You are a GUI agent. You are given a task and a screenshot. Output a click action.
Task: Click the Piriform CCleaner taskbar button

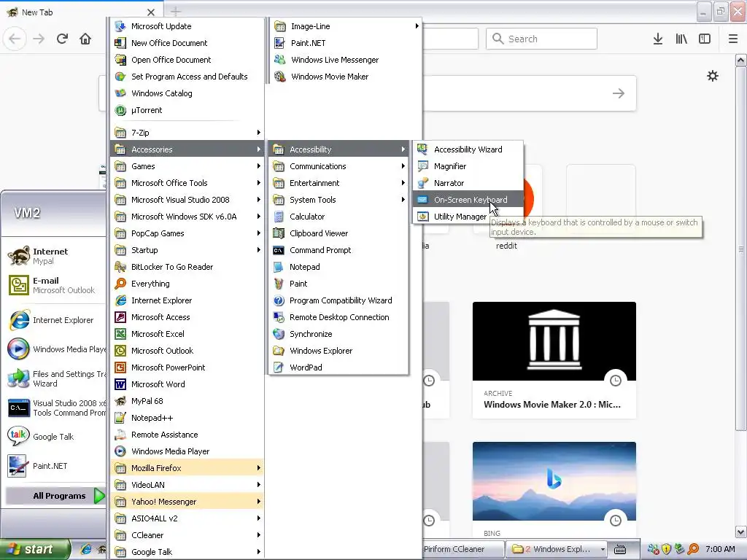coord(462,549)
